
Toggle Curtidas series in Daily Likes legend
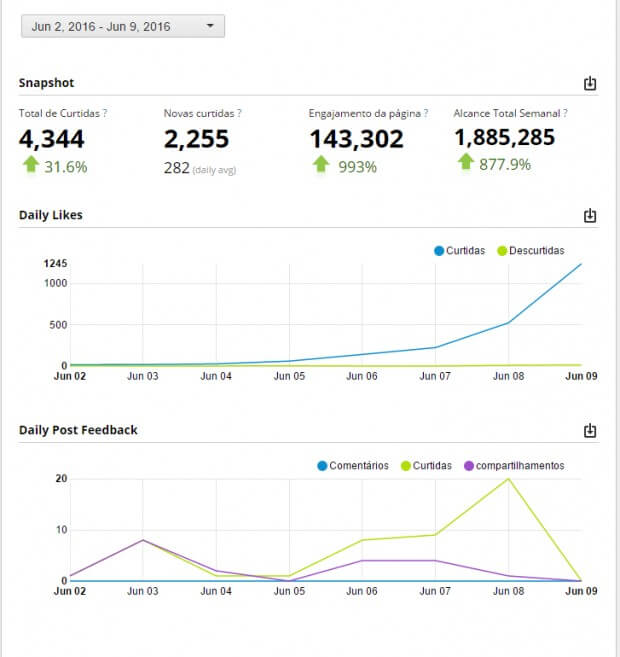(460, 251)
